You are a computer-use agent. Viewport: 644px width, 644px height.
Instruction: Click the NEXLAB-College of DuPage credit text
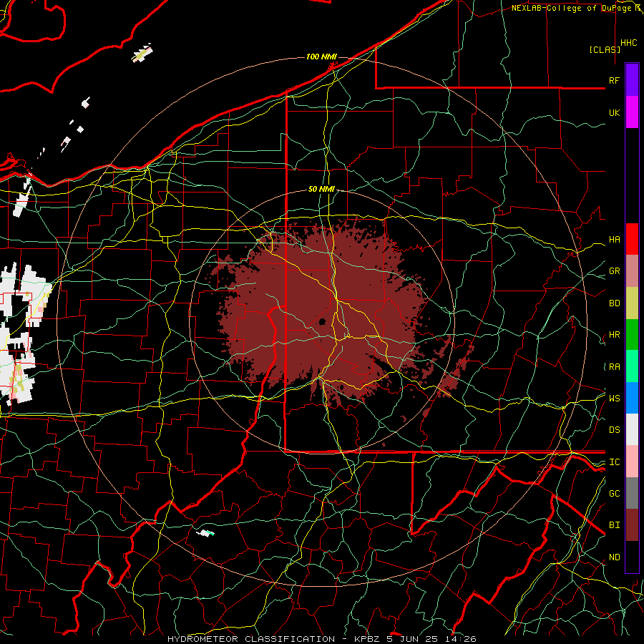(571, 8)
